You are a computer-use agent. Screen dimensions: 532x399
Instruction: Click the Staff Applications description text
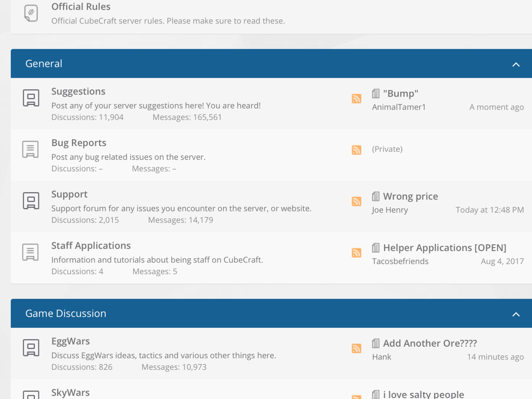point(157,260)
